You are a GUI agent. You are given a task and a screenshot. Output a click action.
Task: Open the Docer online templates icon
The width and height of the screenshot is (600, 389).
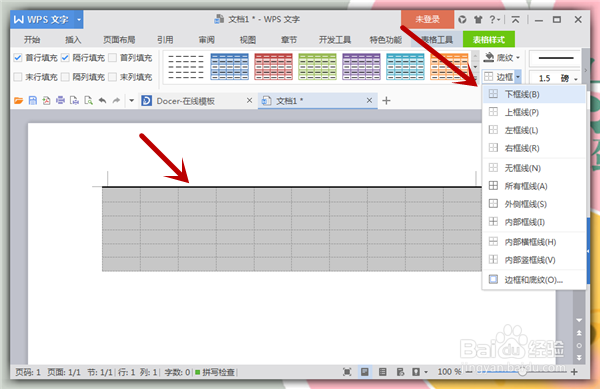click(x=146, y=101)
